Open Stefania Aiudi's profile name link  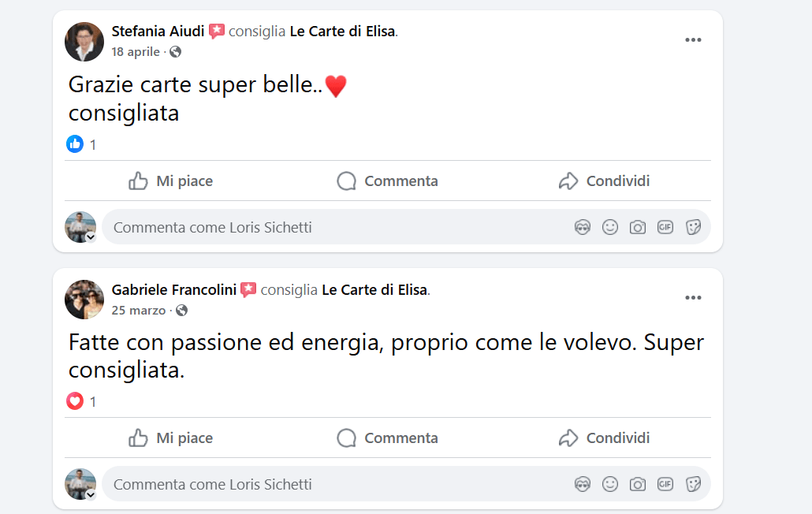pyautogui.click(x=158, y=32)
